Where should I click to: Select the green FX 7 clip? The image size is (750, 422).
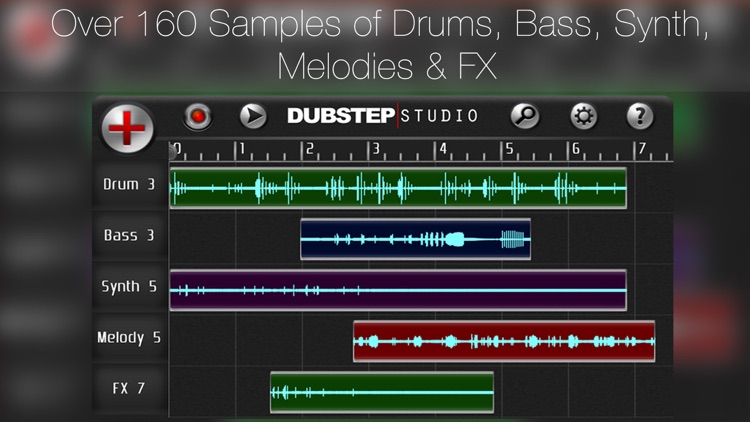[x=382, y=392]
